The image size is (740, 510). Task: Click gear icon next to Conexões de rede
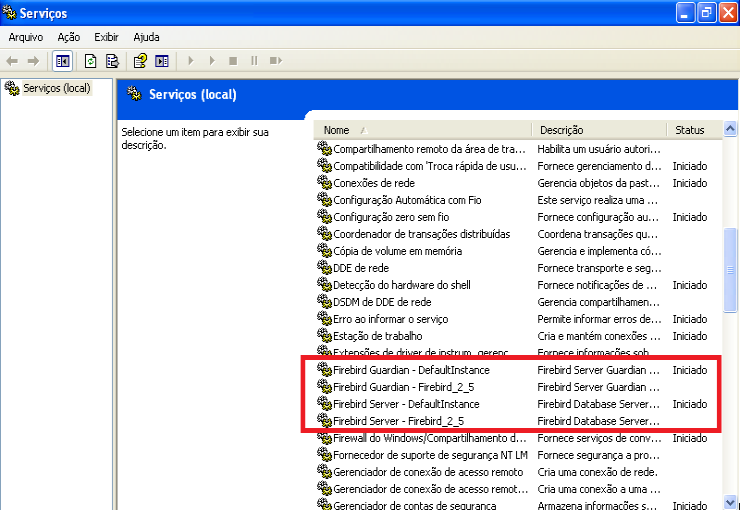click(x=324, y=182)
